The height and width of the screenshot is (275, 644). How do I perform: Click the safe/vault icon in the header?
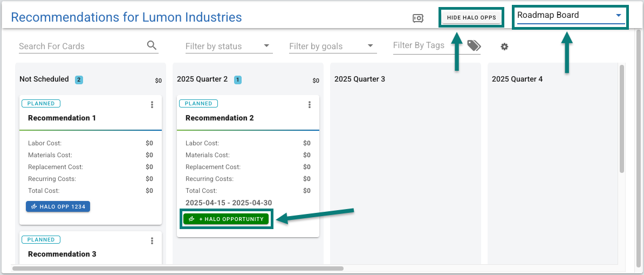click(x=417, y=18)
